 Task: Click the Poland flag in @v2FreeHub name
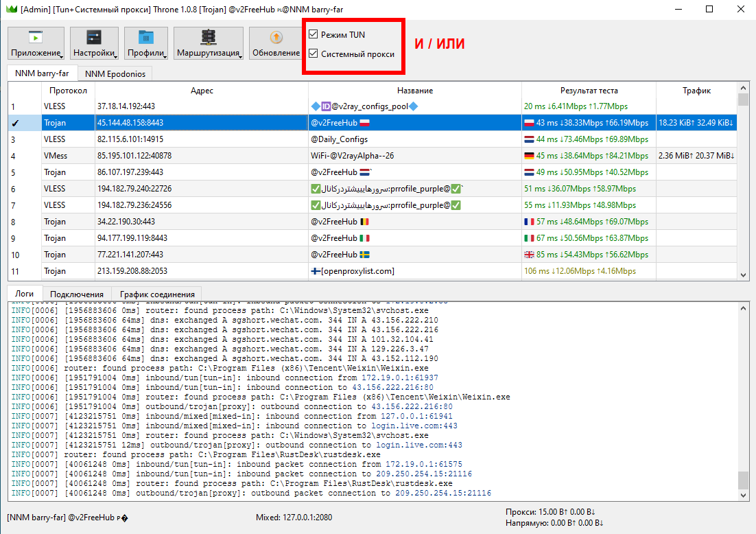pyautogui.click(x=364, y=123)
